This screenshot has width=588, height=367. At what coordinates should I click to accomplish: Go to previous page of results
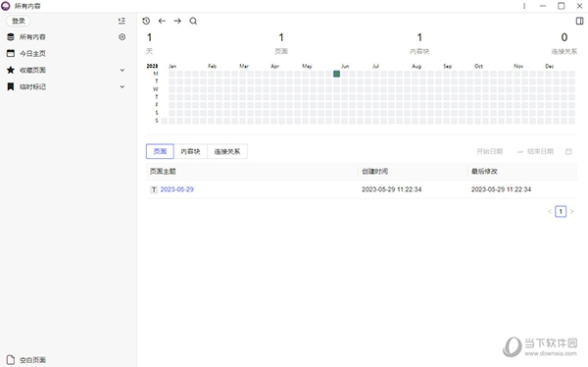point(550,212)
